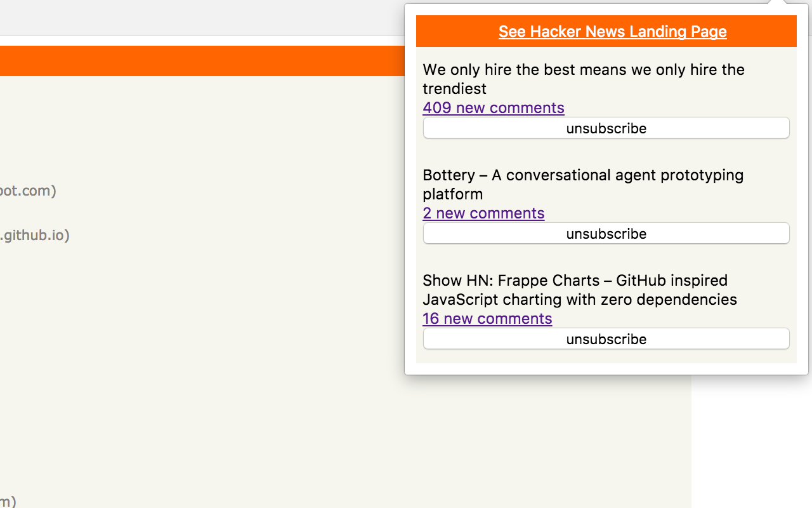View the "16 new comments" link
Viewport: 812px width, 508px height.
click(x=488, y=318)
